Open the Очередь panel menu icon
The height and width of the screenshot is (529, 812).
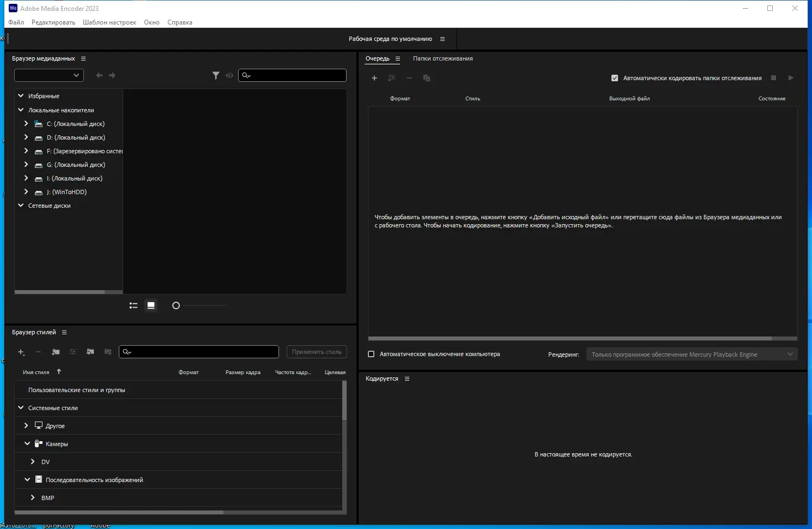[398, 58]
